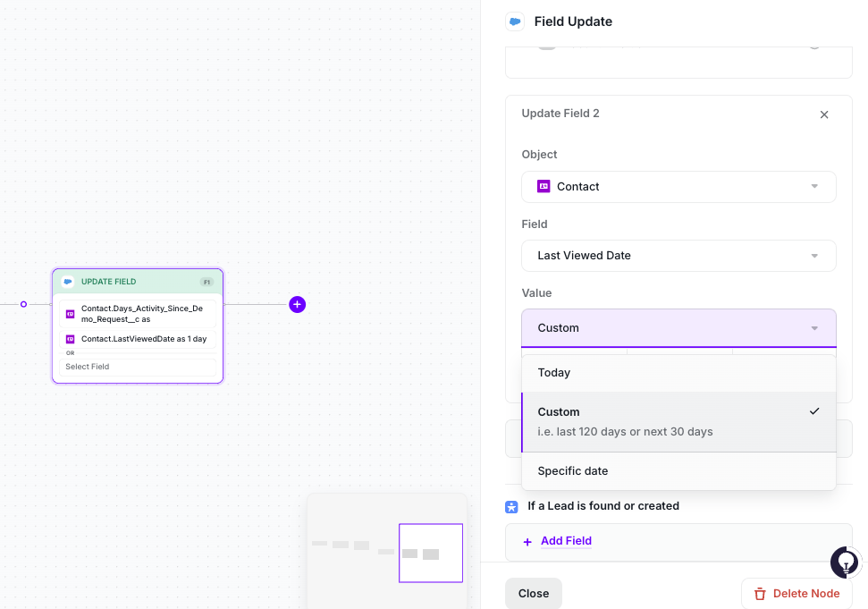Click the dropdown arrow in the Field selector

tap(814, 256)
